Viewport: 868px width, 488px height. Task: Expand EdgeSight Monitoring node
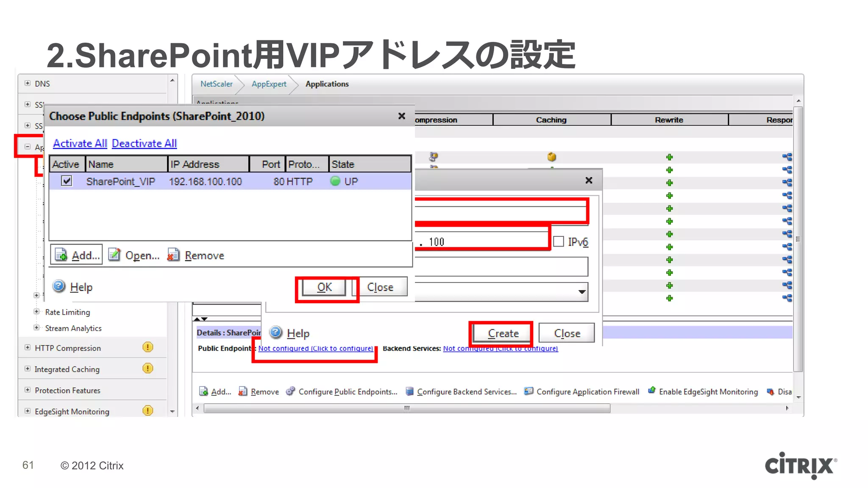tap(28, 411)
